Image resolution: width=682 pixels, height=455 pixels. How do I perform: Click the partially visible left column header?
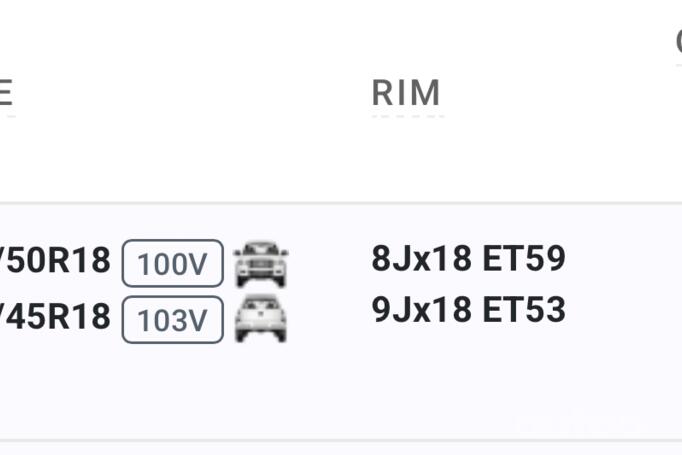5,93
